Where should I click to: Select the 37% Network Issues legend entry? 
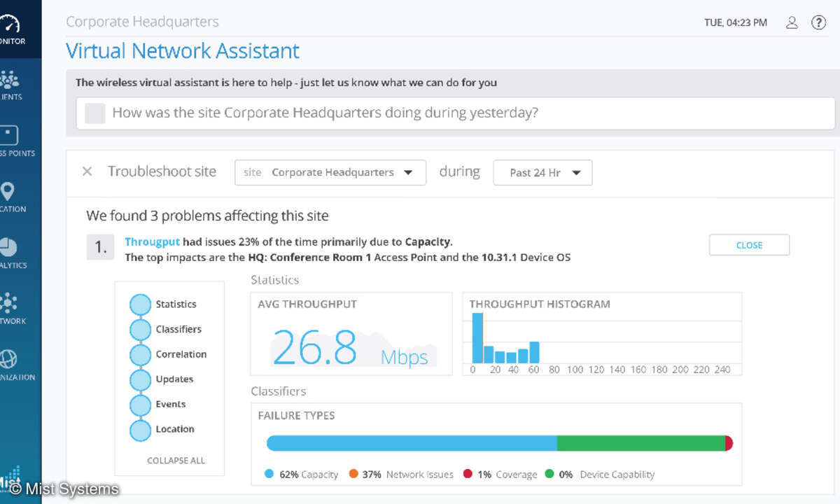point(401,475)
